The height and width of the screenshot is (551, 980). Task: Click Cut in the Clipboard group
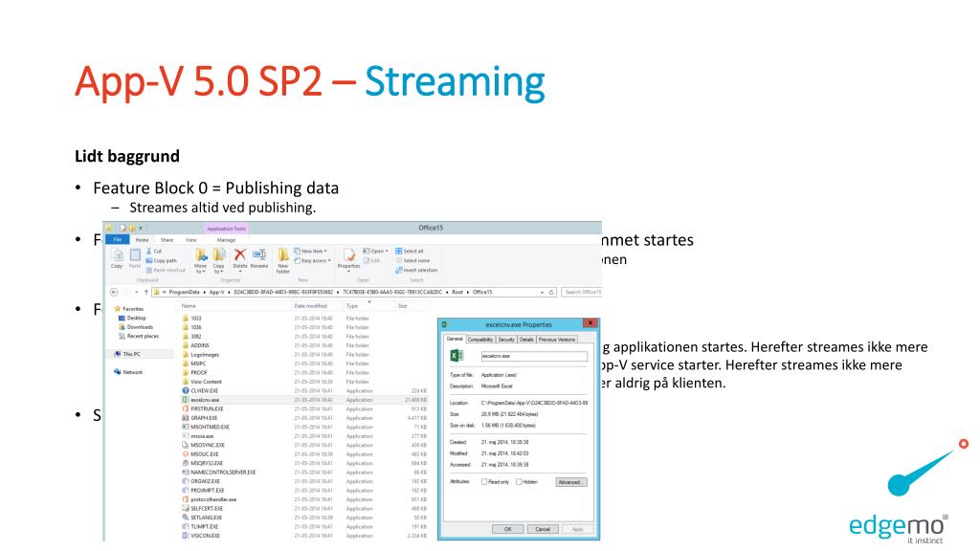[154, 252]
